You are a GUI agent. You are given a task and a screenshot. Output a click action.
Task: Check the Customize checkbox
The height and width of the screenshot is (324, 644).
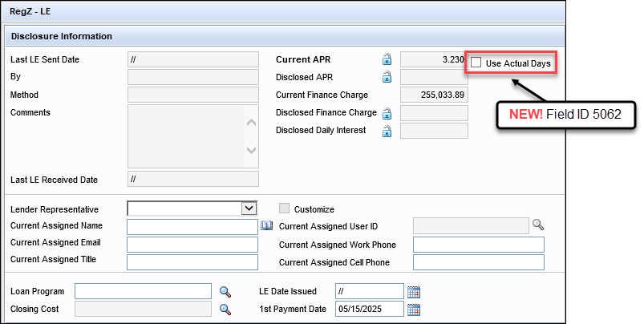(x=284, y=209)
